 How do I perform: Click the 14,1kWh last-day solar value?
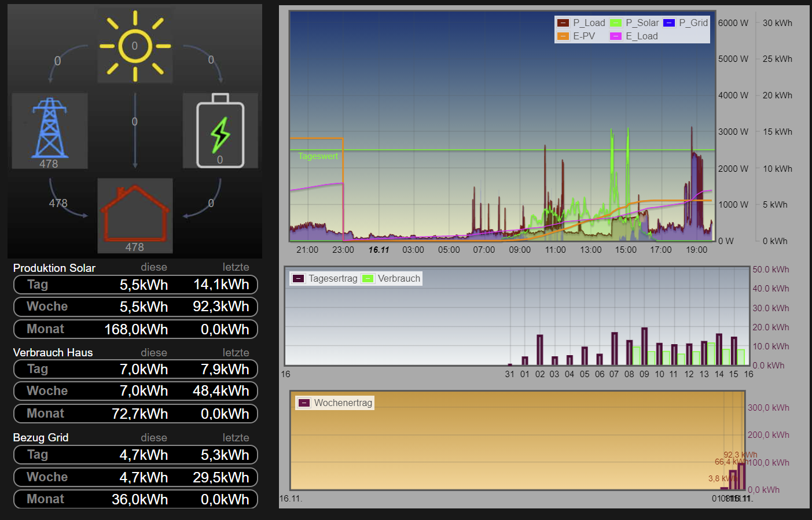[x=221, y=285]
